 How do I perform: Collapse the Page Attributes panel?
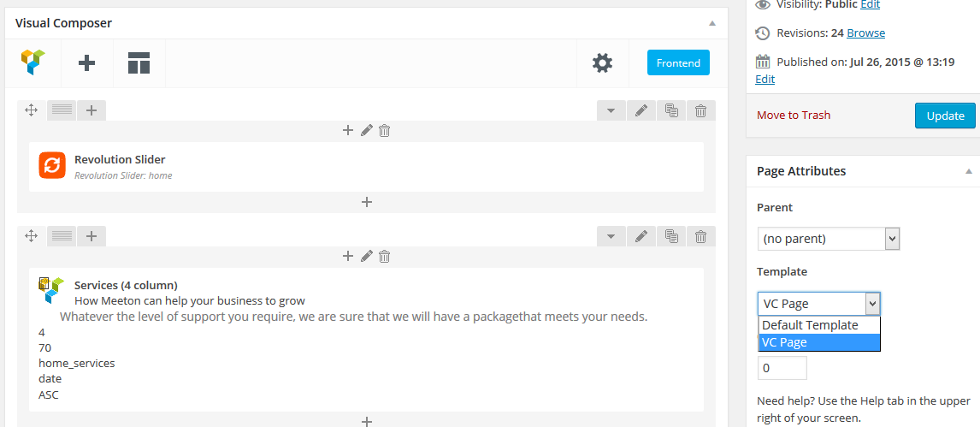[x=968, y=171]
